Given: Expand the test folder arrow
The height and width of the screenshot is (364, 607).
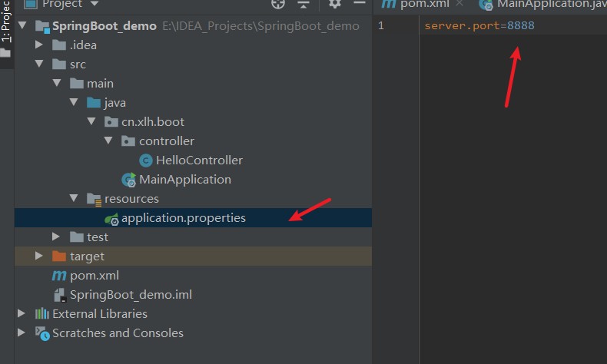Looking at the screenshot, I should (56, 237).
